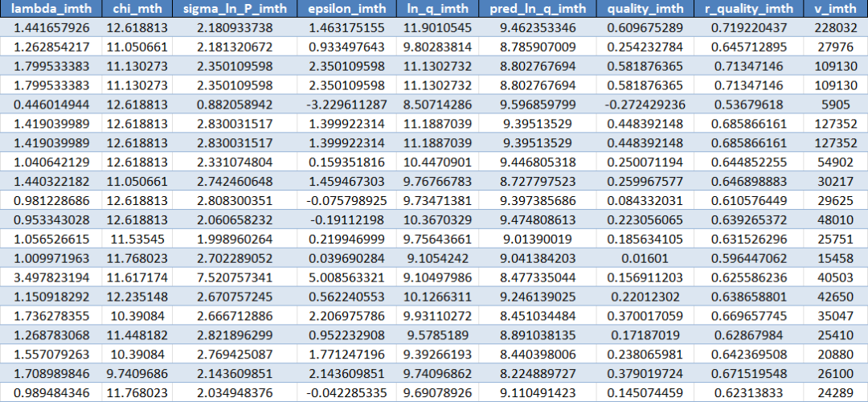
Task: Select ln_q cell 9.1054242
Action: (x=437, y=257)
